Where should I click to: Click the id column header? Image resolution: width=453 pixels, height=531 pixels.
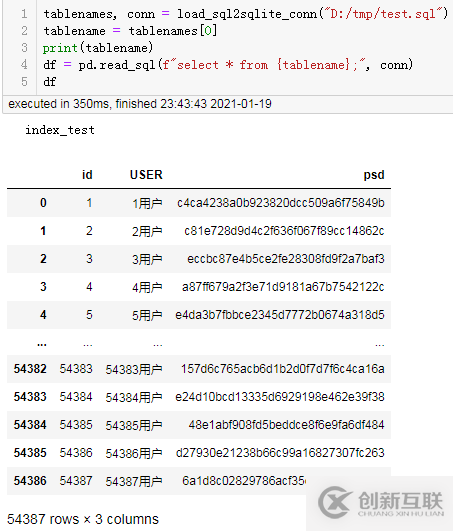(x=87, y=175)
